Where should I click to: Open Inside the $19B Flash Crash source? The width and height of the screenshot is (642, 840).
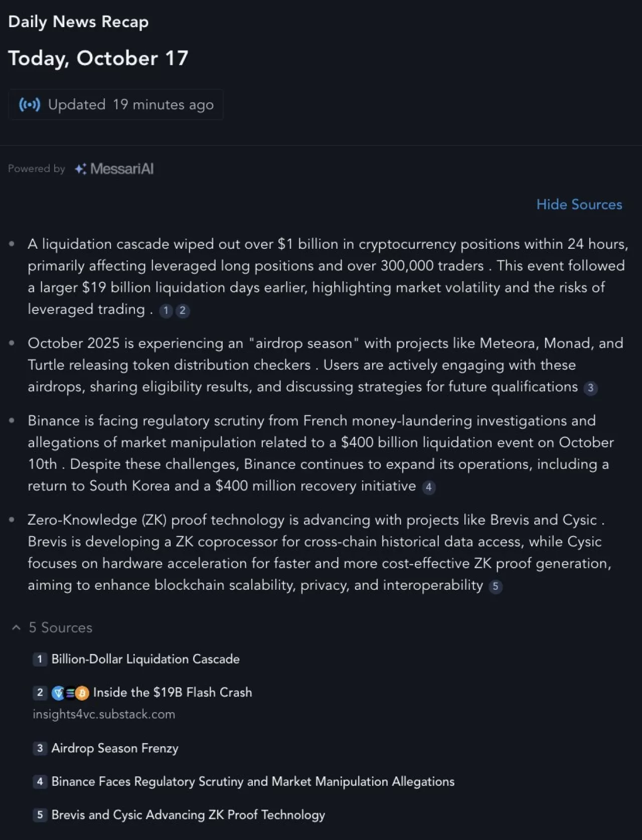(x=173, y=693)
